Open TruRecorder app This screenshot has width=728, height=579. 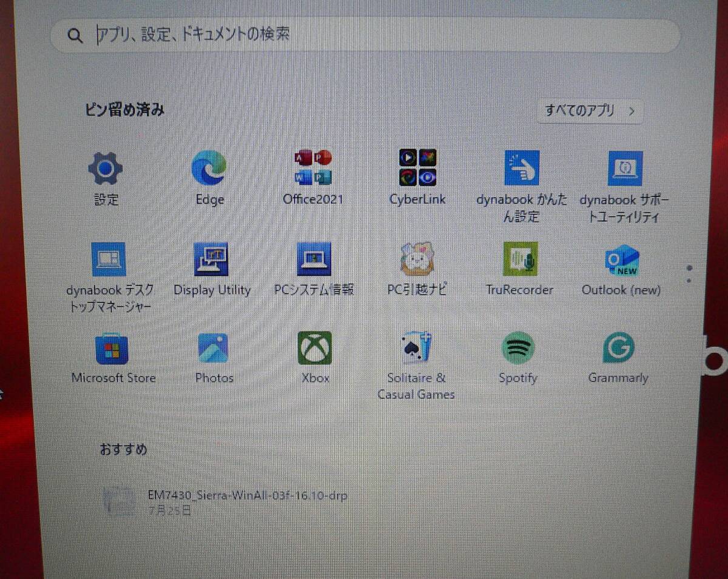[x=520, y=259]
